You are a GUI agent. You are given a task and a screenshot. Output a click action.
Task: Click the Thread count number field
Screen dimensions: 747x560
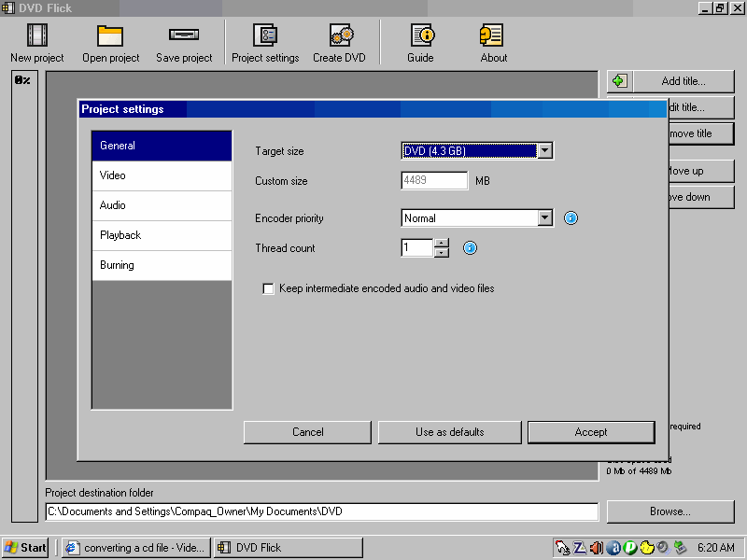click(x=417, y=247)
